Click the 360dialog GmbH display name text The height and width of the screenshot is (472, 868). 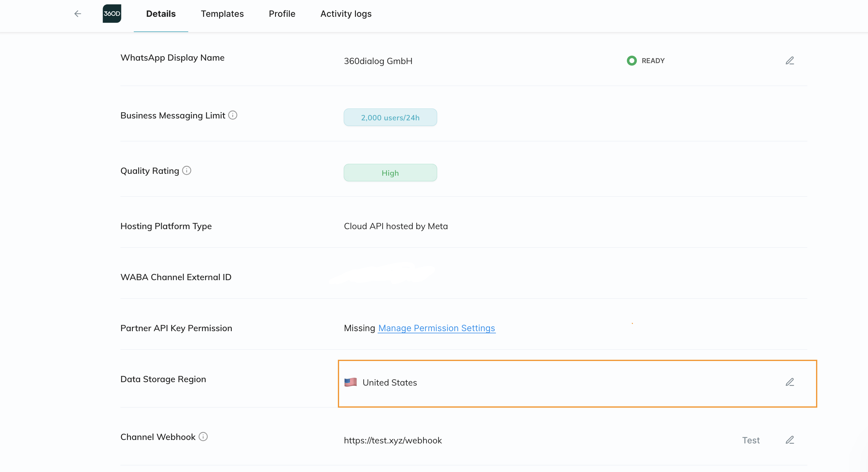378,61
